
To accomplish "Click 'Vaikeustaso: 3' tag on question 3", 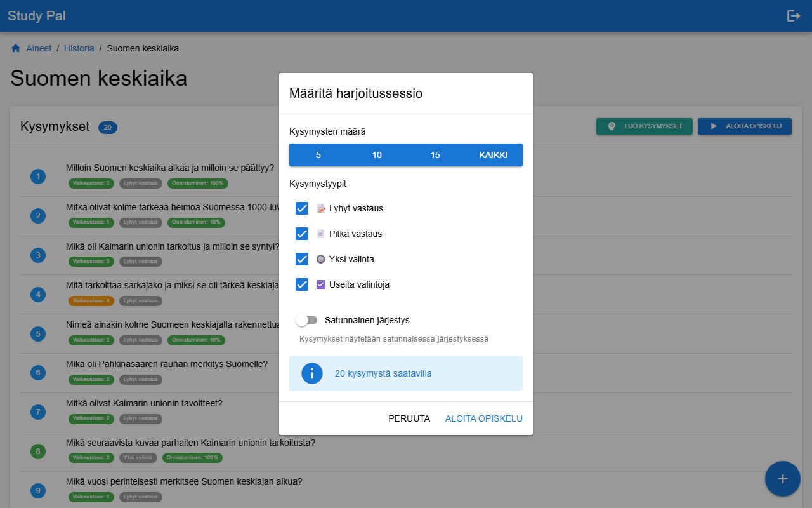I will pyautogui.click(x=91, y=261).
